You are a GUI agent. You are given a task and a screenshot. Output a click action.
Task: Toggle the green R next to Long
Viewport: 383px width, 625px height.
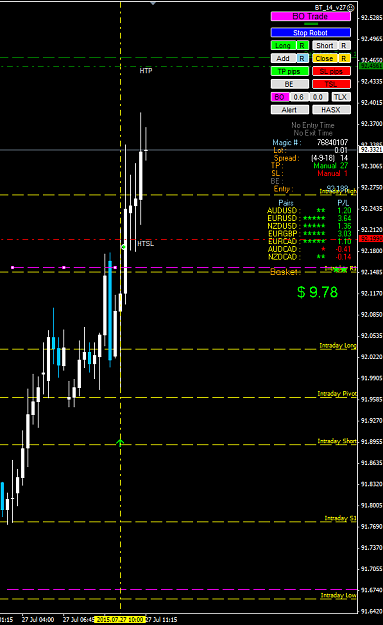click(302, 45)
